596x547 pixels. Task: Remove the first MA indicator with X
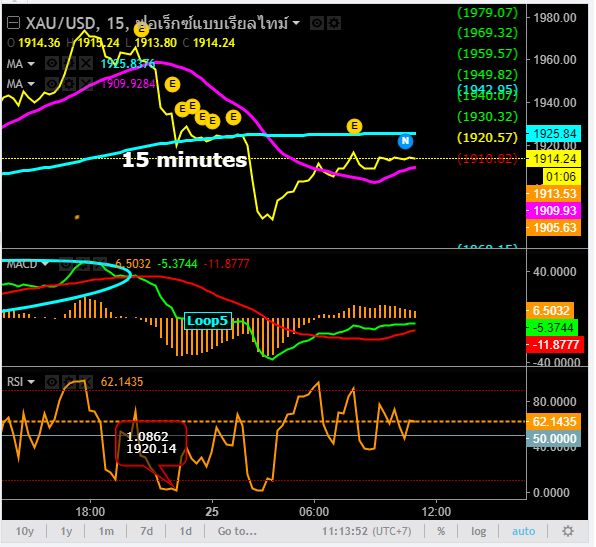(86, 63)
